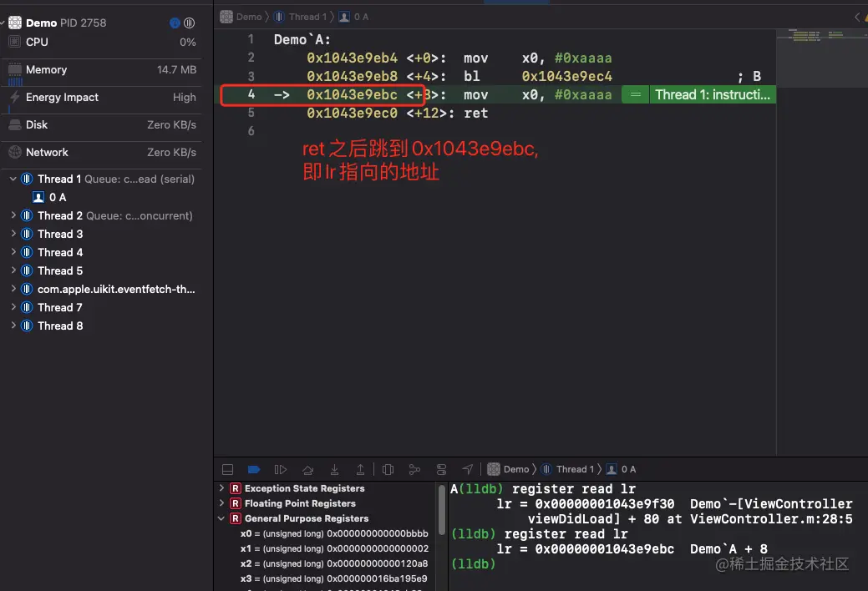Click the variables view scrollbar
This screenshot has height=591, width=868.
coord(442,510)
